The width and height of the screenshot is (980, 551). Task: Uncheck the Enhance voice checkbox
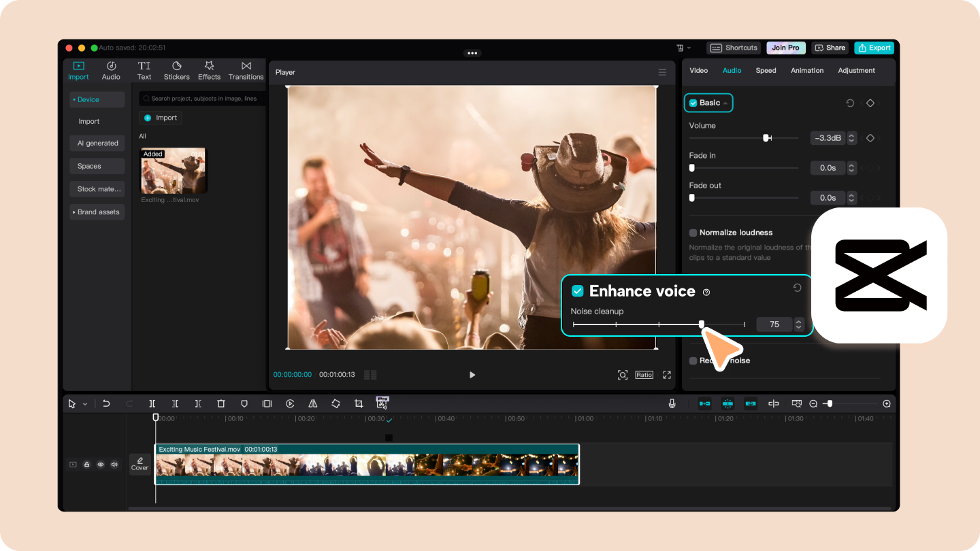tap(577, 291)
